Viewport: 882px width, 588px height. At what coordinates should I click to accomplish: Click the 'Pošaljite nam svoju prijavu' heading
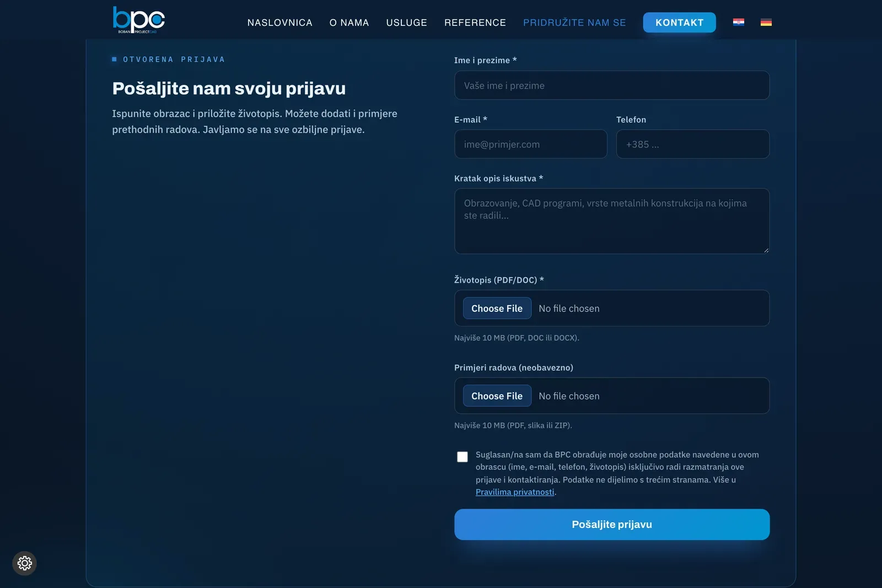coord(229,88)
